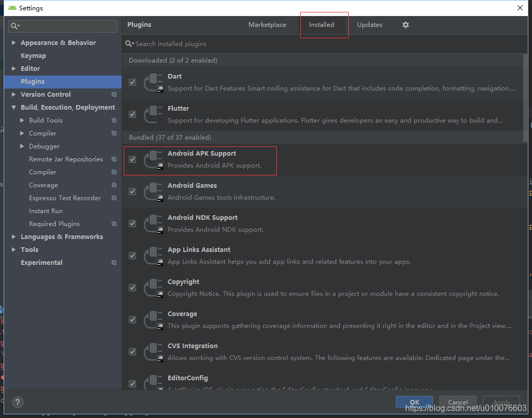Click the project-level icon beside Coverage setting
The width and height of the screenshot is (532, 418).
(x=114, y=185)
